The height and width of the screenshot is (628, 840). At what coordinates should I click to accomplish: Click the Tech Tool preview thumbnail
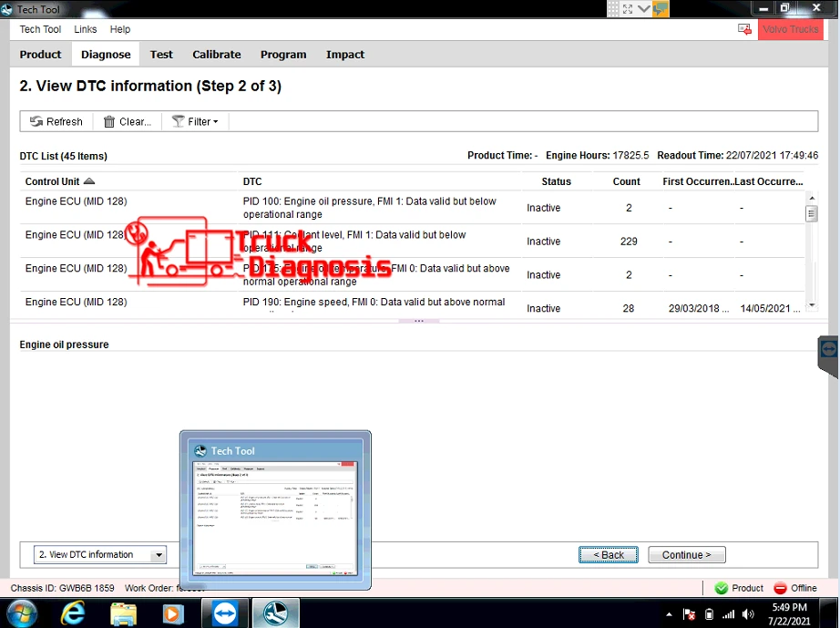tap(275, 518)
